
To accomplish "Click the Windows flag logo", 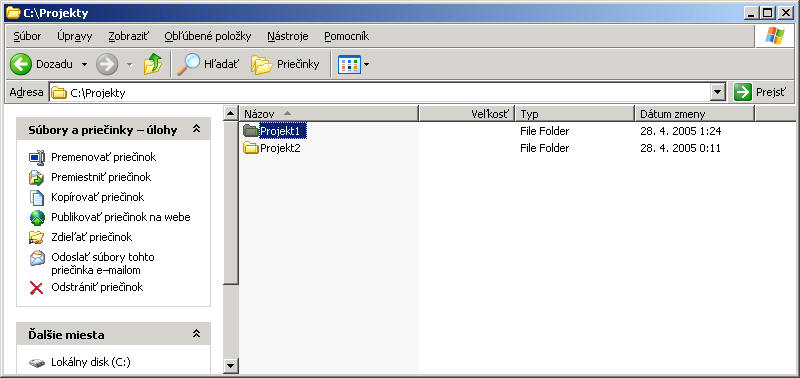I will tap(774, 36).
